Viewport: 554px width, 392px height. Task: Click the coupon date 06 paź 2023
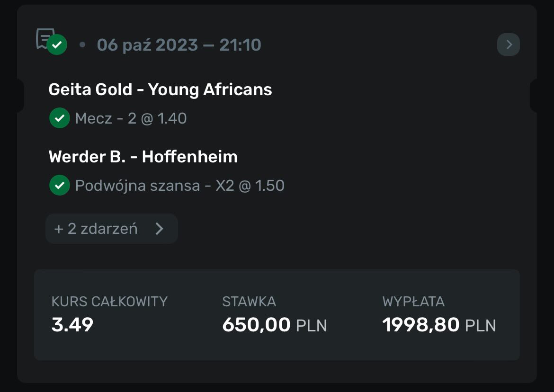(x=147, y=45)
